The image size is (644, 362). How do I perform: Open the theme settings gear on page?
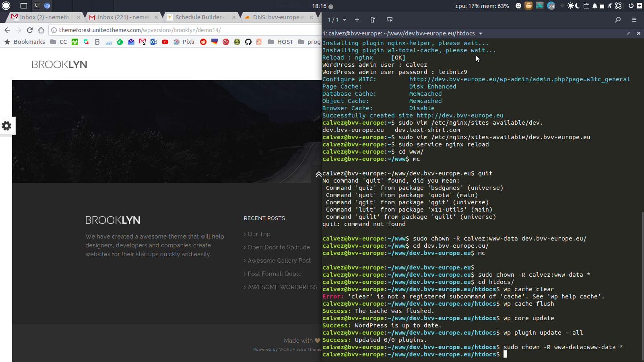[x=6, y=126]
